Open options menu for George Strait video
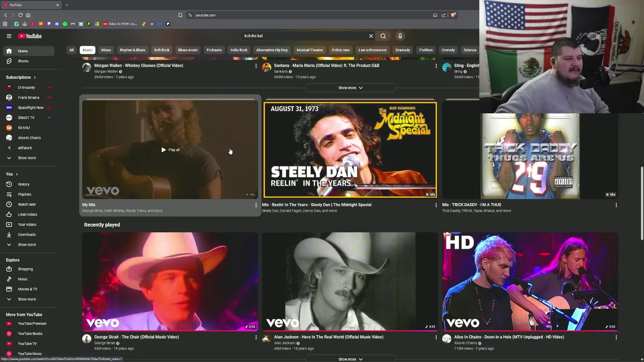The height and width of the screenshot is (362, 644). pyautogui.click(x=256, y=337)
